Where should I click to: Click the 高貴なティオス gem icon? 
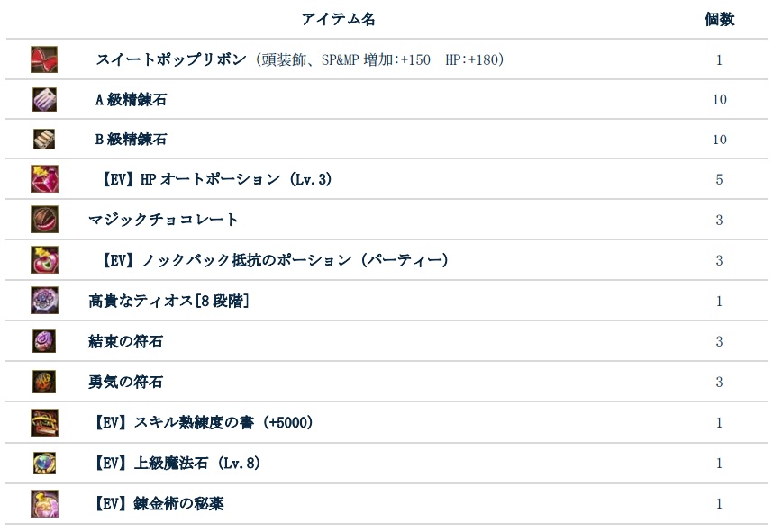point(44,301)
